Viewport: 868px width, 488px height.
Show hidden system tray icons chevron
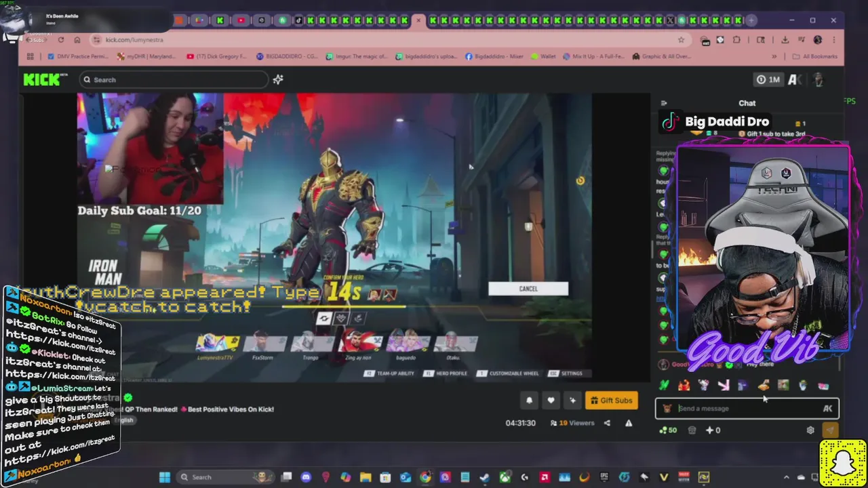click(787, 477)
